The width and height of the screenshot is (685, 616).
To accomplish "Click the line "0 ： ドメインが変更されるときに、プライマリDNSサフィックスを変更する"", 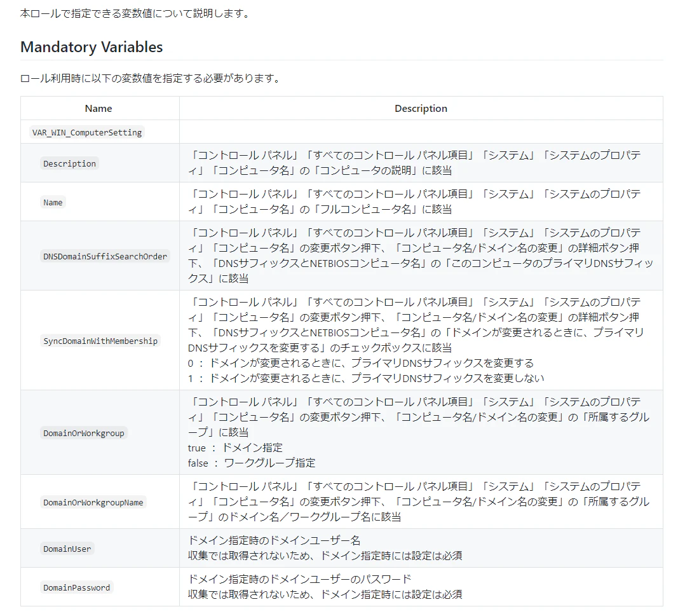I will [361, 363].
